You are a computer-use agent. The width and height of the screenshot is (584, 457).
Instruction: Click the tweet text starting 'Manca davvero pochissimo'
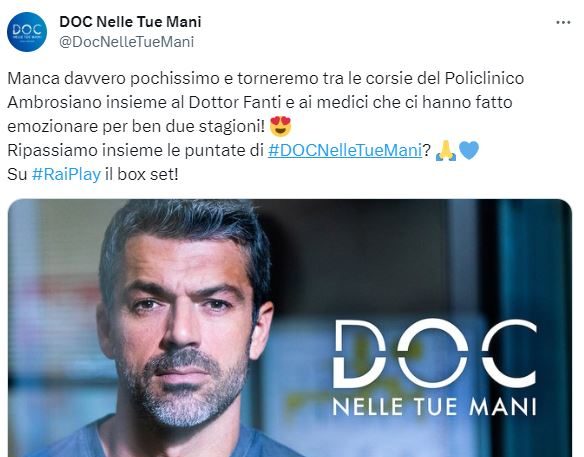coord(266,102)
